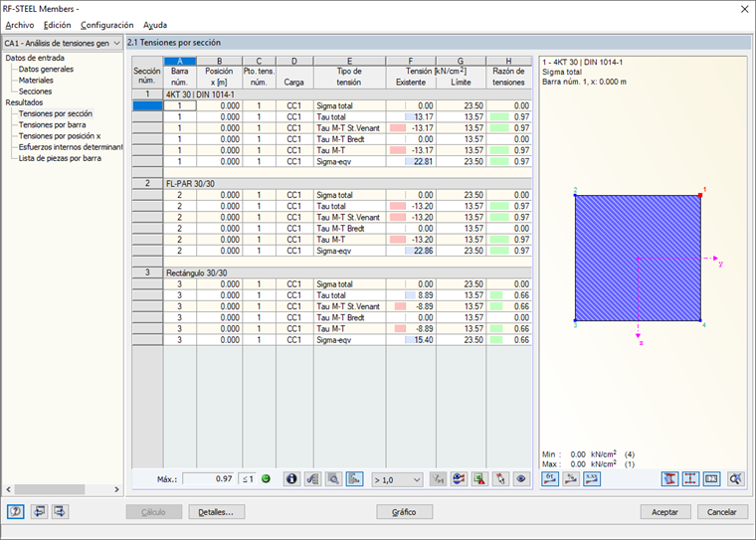The image size is (756, 540).
Task: Click the Cancelar button
Action: coord(722,512)
